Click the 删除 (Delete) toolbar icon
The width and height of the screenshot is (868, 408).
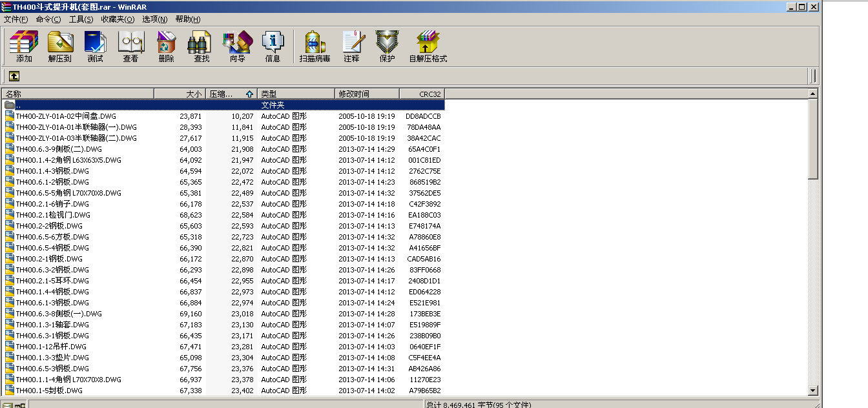click(x=166, y=42)
